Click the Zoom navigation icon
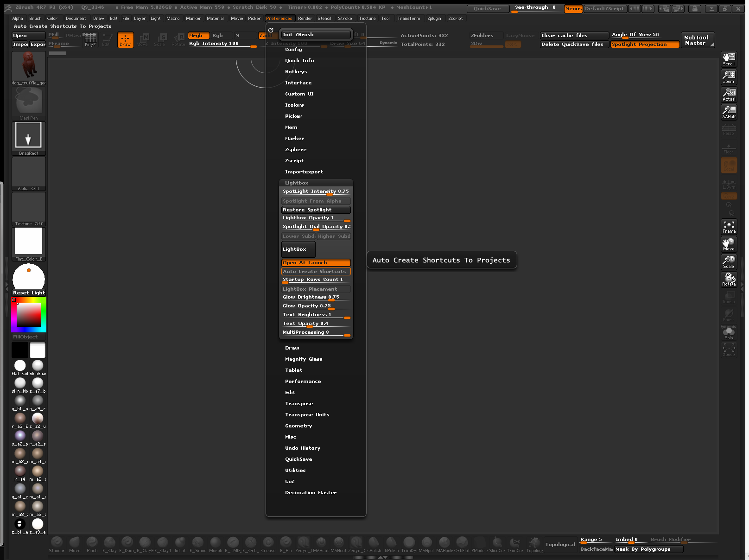The height and width of the screenshot is (560, 749). click(x=729, y=77)
